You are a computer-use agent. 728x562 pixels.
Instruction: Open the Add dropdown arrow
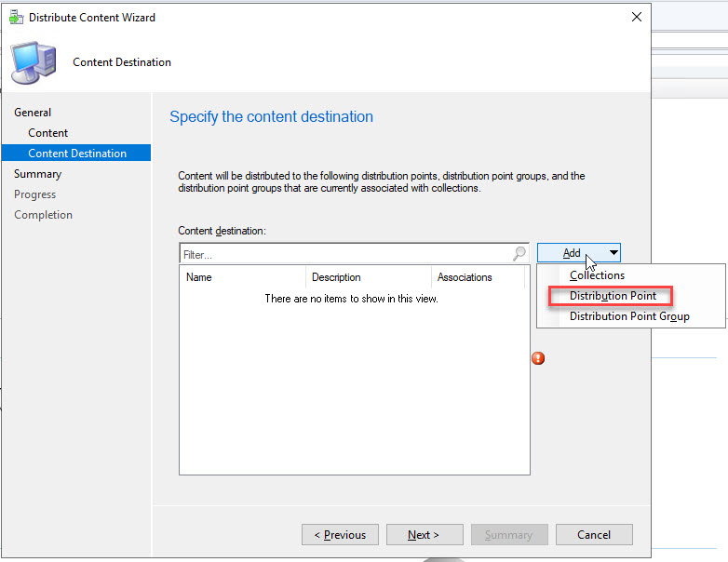pyautogui.click(x=613, y=253)
